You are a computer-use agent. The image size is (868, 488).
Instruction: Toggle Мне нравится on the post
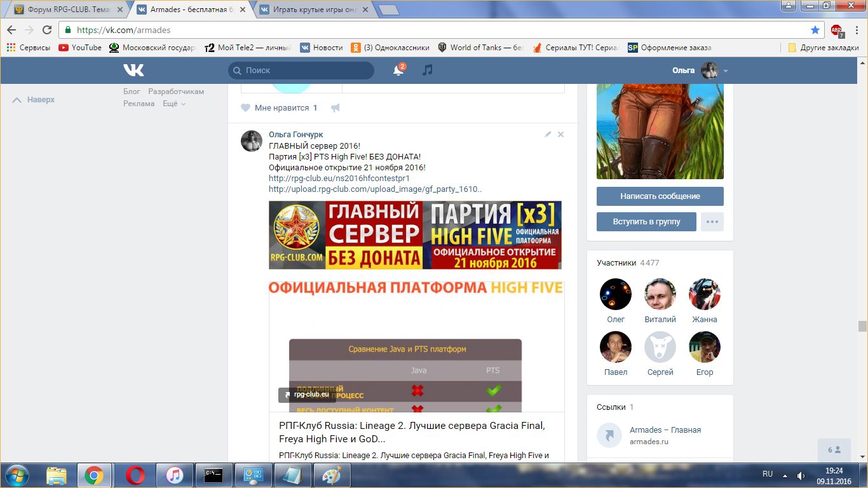tap(279, 108)
